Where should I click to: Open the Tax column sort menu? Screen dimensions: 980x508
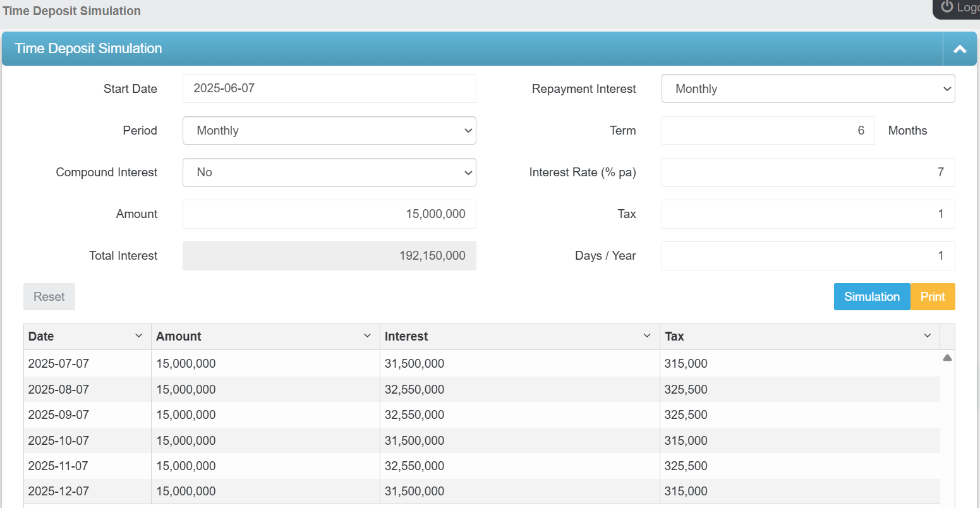point(927,336)
